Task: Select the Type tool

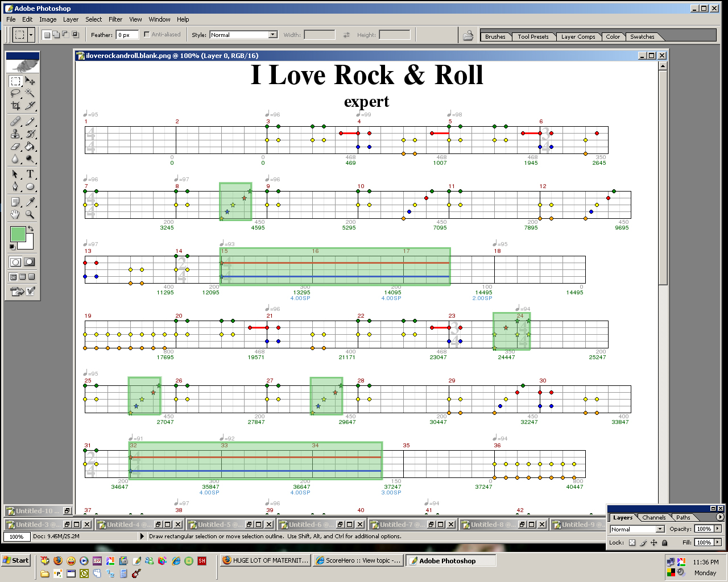Action: pos(30,174)
